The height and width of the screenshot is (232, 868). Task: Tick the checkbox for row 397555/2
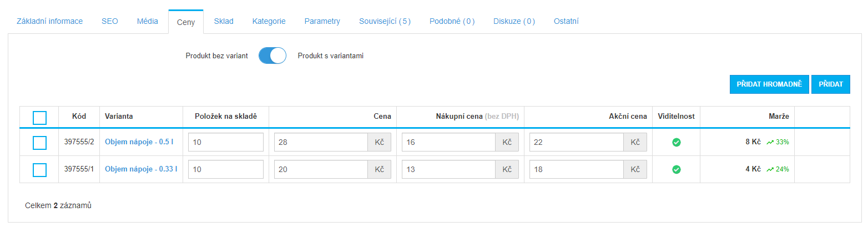[x=39, y=143]
